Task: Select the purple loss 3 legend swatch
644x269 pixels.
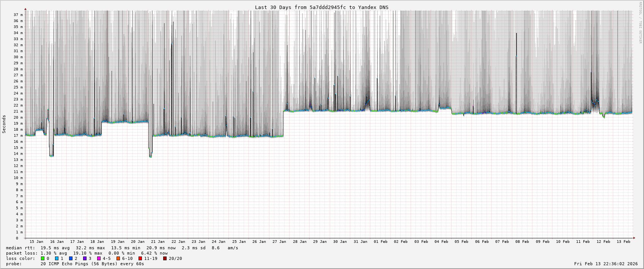Action: click(x=85, y=258)
